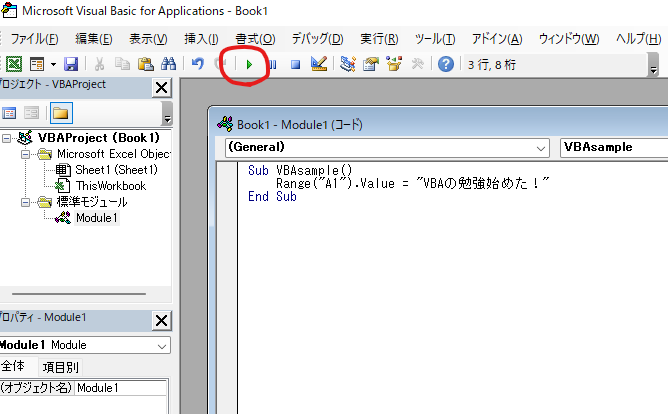Click the Break (pause) toolbar icon
Screen dimensions: 668x414
[273, 65]
